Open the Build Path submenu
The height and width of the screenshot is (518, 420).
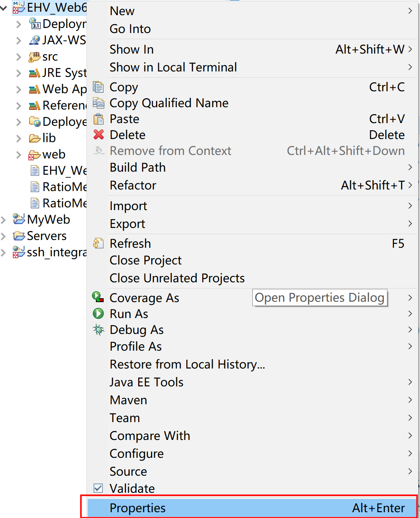coord(138,167)
